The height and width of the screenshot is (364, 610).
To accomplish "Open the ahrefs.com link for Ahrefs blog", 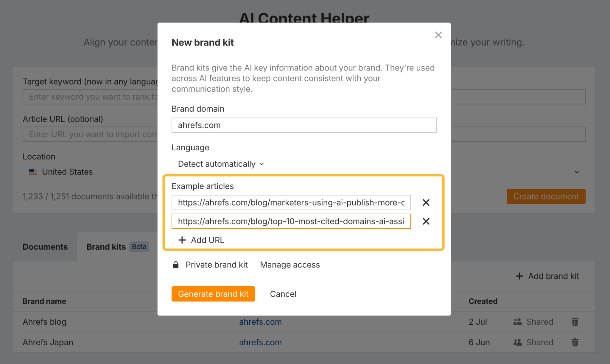I will tap(260, 322).
